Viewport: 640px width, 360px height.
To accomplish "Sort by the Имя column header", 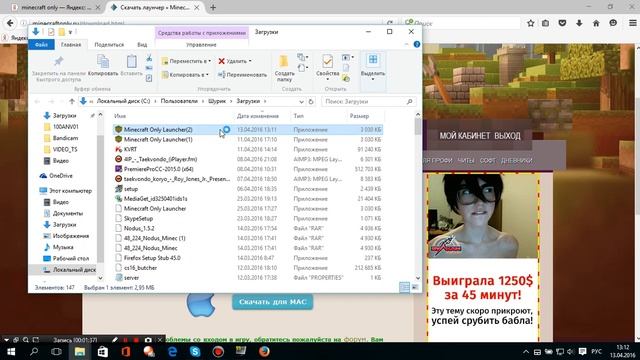I will coord(120,116).
